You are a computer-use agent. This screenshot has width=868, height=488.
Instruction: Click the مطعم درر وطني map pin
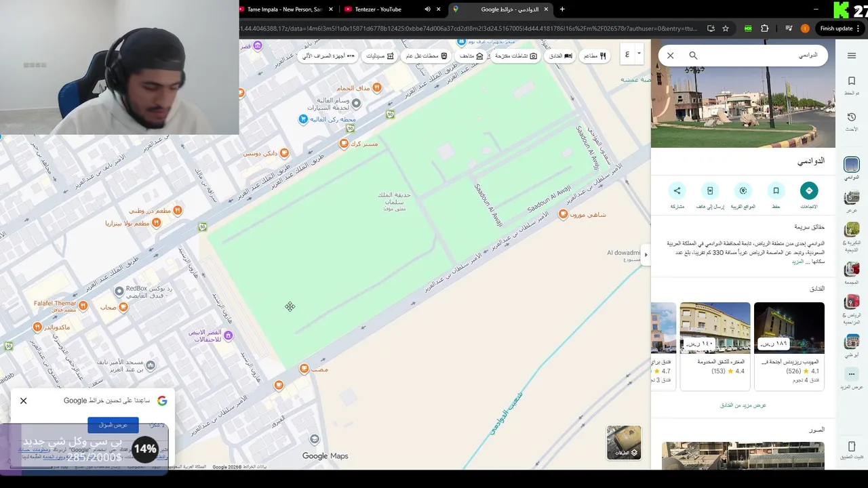177,211
